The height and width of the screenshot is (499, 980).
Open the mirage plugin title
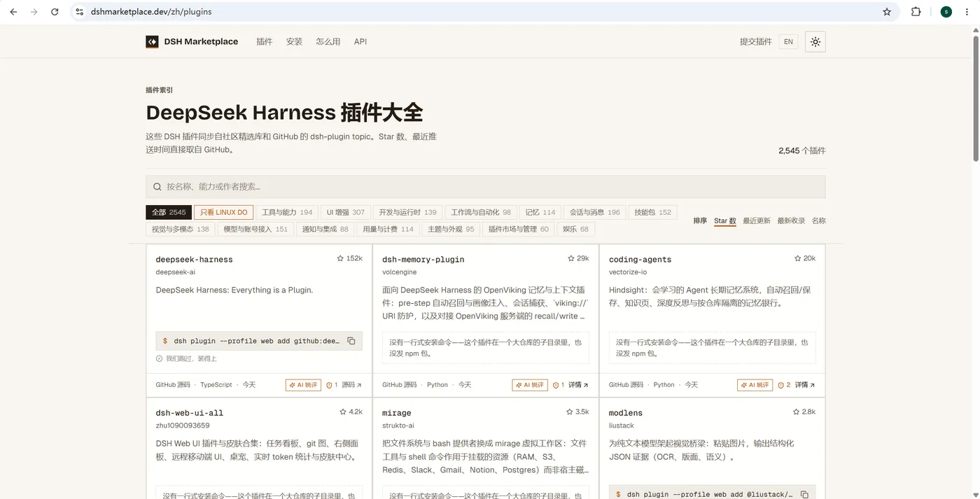pyautogui.click(x=397, y=413)
